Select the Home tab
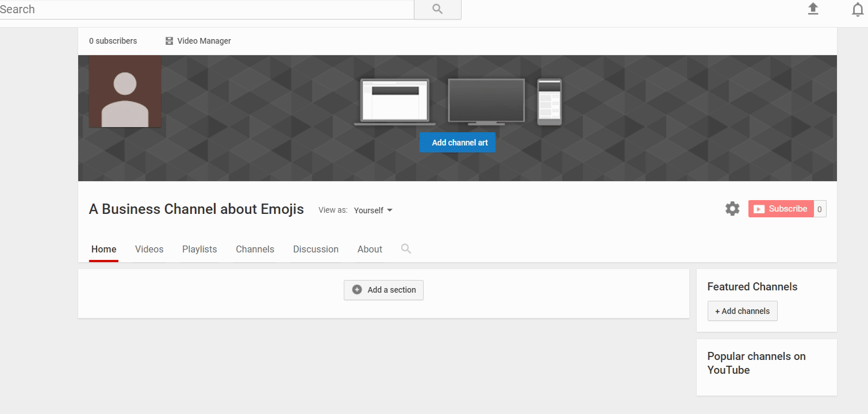 (104, 249)
